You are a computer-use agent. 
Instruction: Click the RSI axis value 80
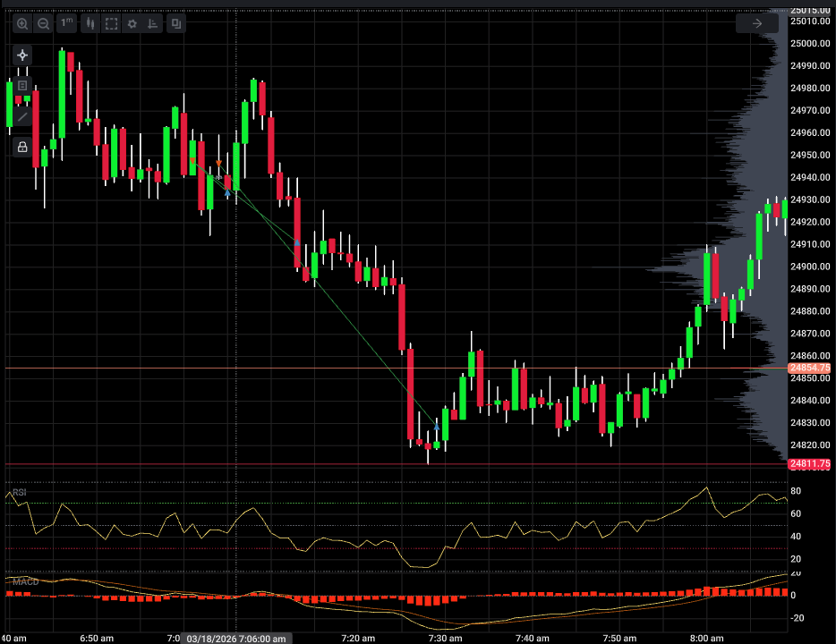tap(796, 491)
